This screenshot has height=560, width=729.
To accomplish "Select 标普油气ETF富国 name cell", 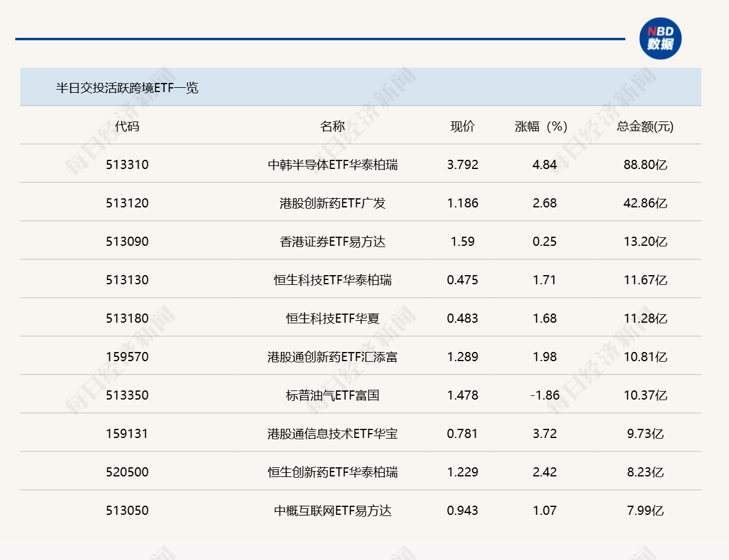I will pos(332,396).
